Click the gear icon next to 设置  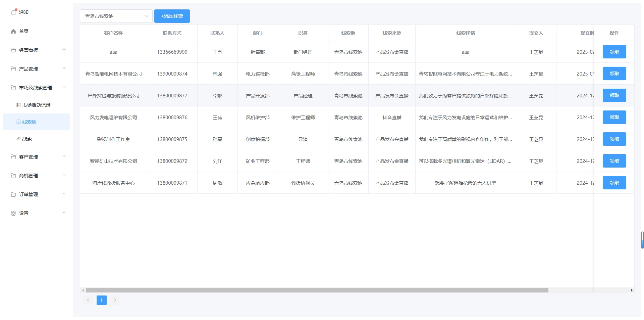pos(13,213)
